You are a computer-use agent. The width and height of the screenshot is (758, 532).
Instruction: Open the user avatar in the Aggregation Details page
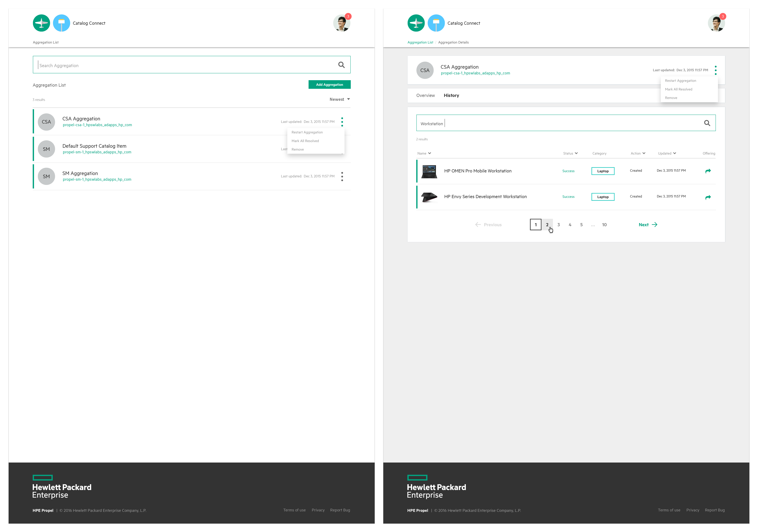click(716, 23)
